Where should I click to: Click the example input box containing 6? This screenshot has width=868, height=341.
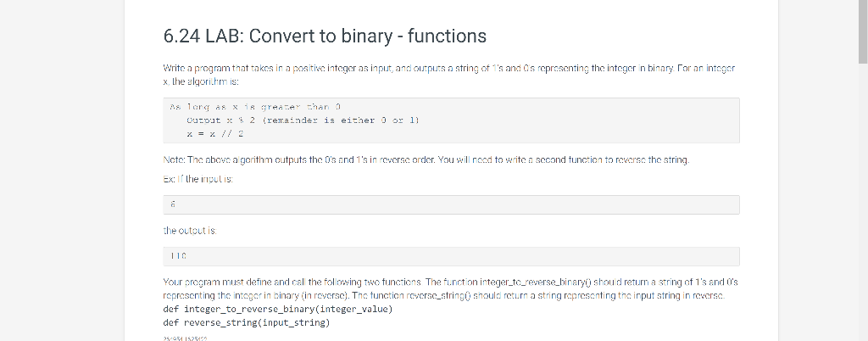451,204
